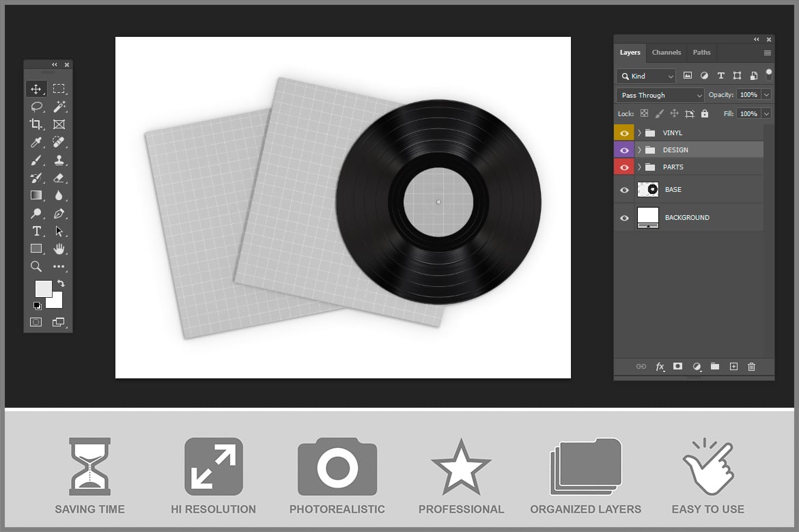Screen dimensions: 799x532
Task: Select the Rectangular Marquee tool
Action: 59,89
